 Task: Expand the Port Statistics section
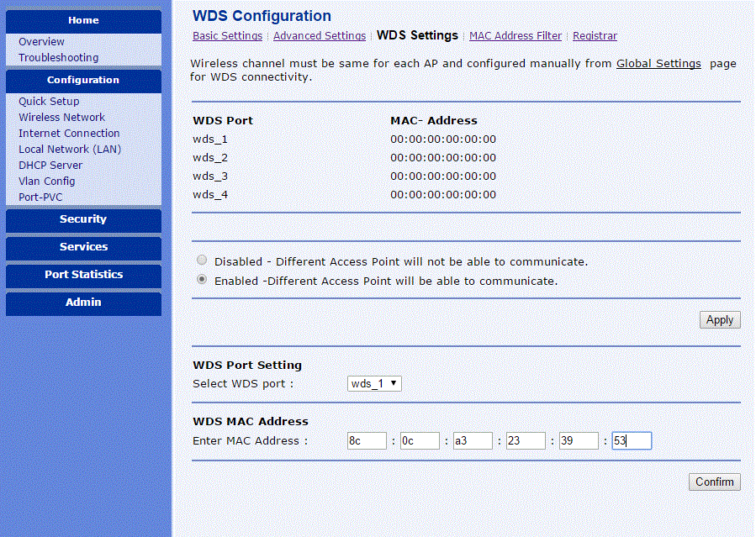(83, 275)
